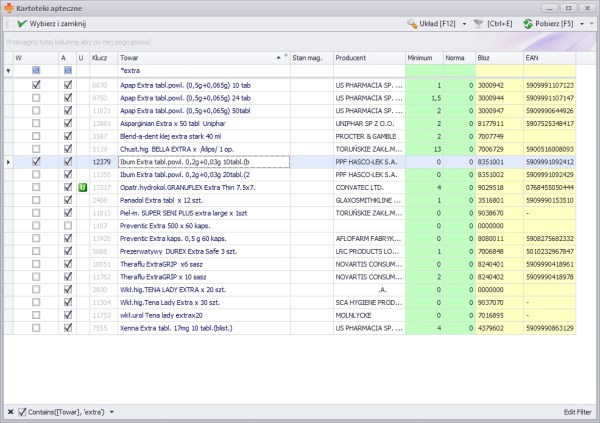The width and height of the screenshot is (600, 423).
Task: Toggle the W checkbox for Asparginian Extra row
Action: point(36,123)
